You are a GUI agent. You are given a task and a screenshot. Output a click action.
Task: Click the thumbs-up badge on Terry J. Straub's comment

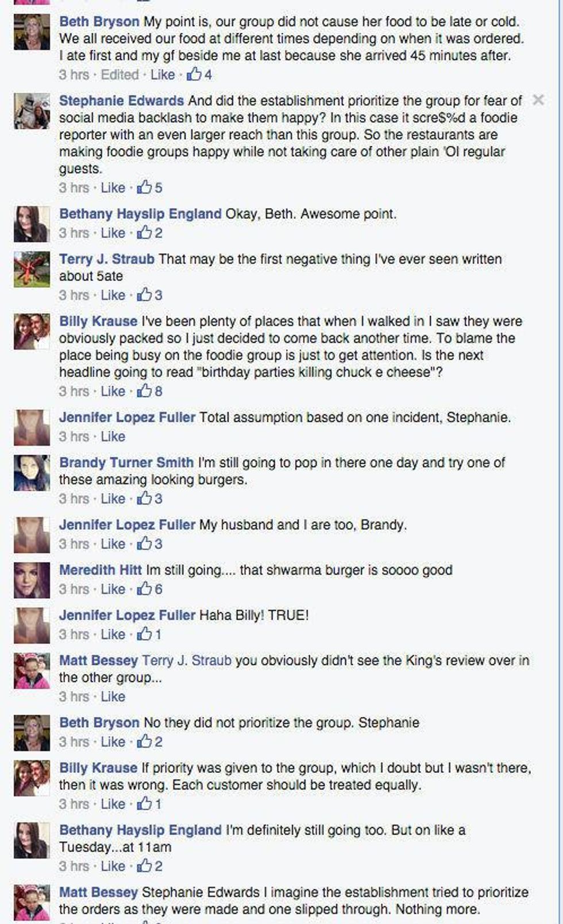coord(146,295)
